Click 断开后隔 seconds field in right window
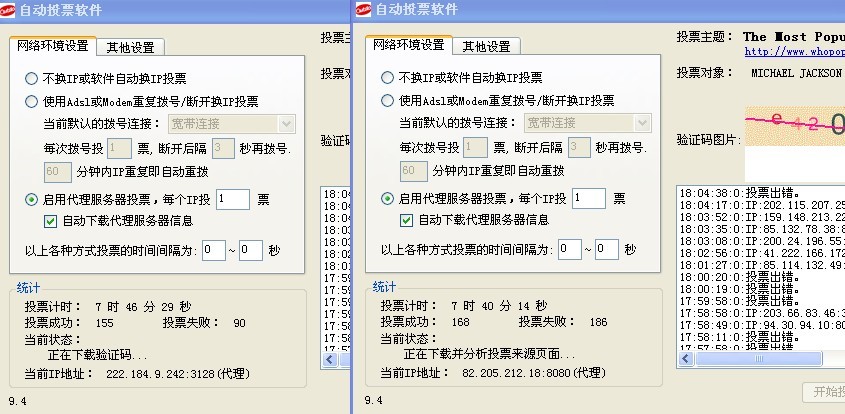 [x=579, y=147]
